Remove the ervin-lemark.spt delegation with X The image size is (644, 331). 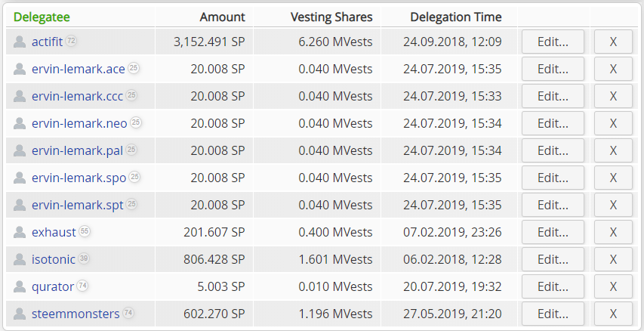click(x=613, y=205)
